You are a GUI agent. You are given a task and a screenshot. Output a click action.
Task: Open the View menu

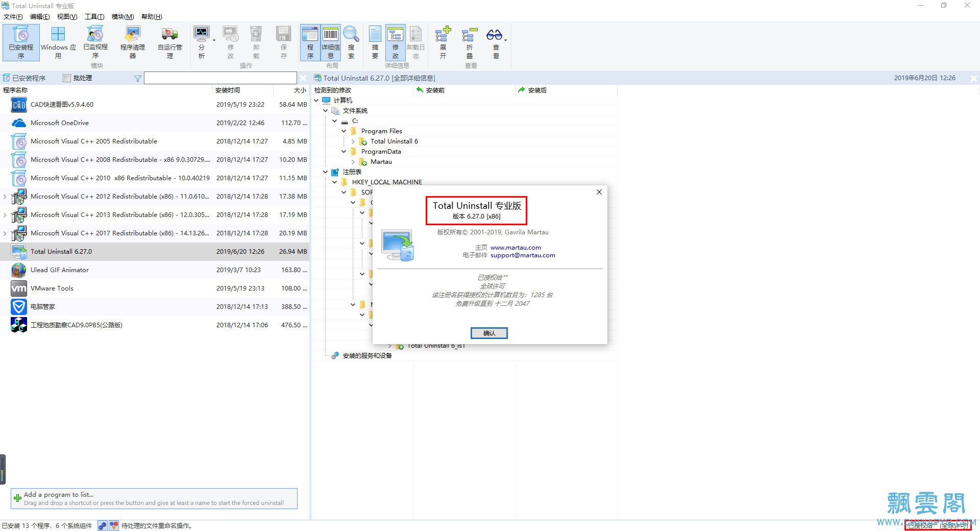(67, 17)
